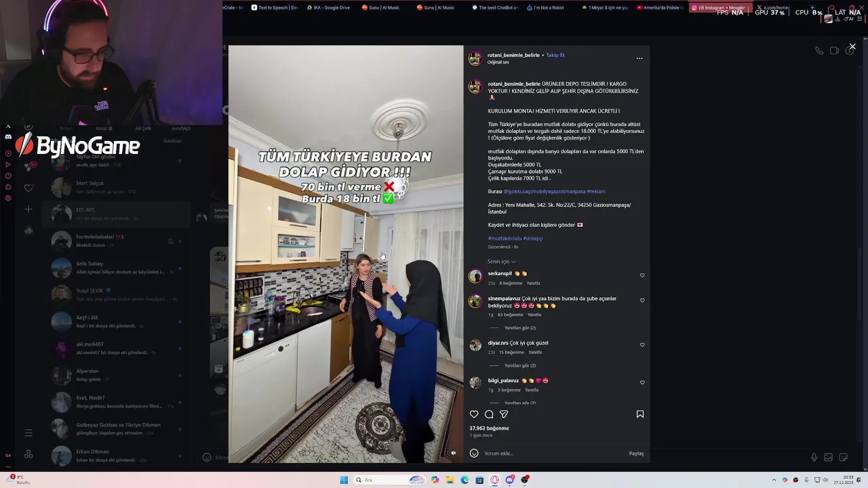Click the plus create icon in Instagram sidebar
The height and width of the screenshot is (488, 868).
tap(28, 209)
